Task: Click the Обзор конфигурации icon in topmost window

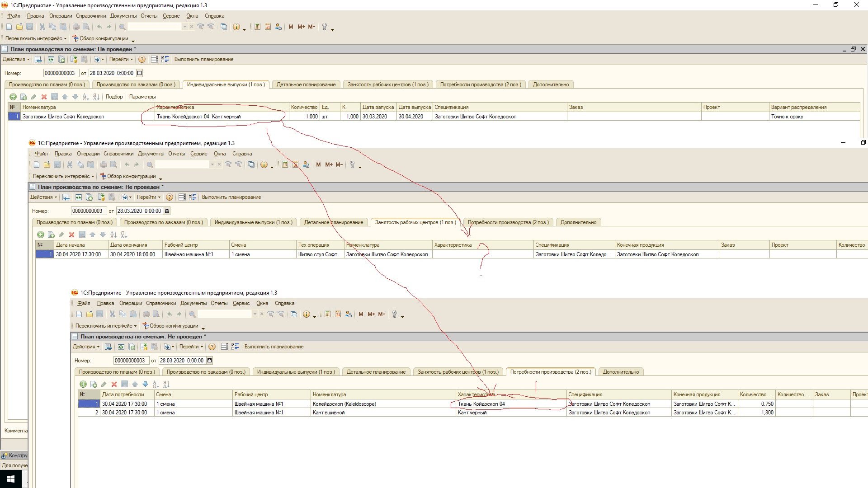Action: point(76,38)
